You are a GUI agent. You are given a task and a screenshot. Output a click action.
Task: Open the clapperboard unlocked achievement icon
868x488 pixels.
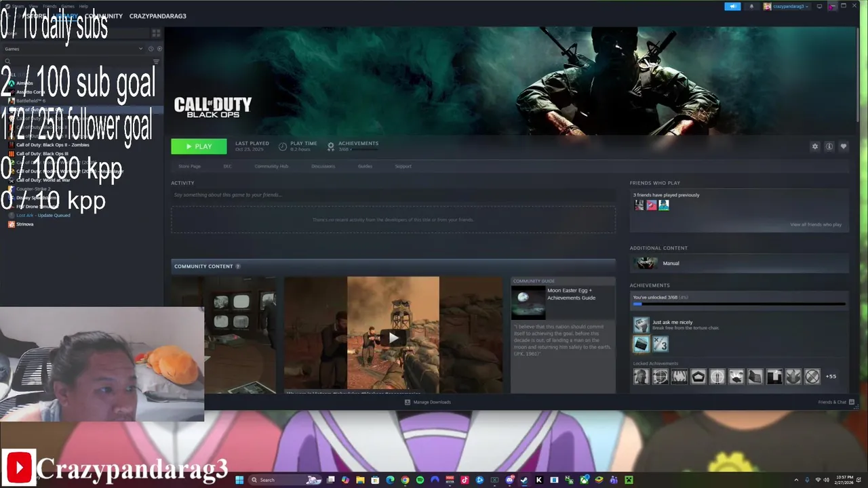click(x=641, y=344)
